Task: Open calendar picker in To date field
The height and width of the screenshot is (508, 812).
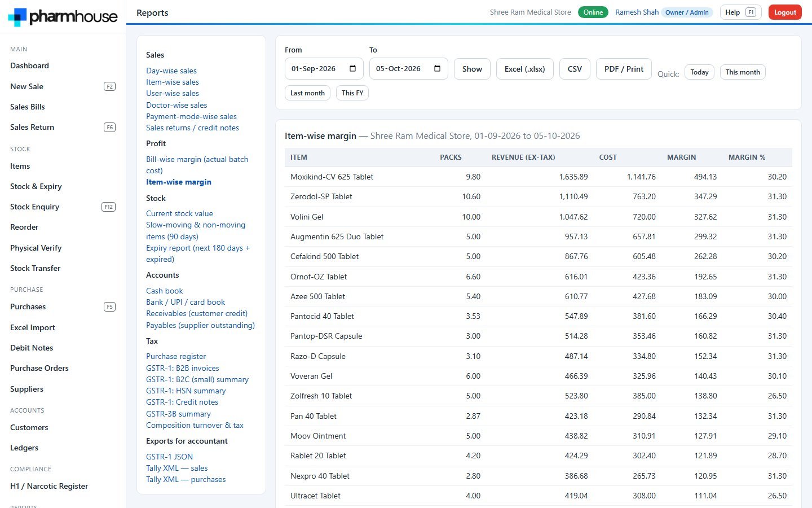Action: [x=438, y=69]
